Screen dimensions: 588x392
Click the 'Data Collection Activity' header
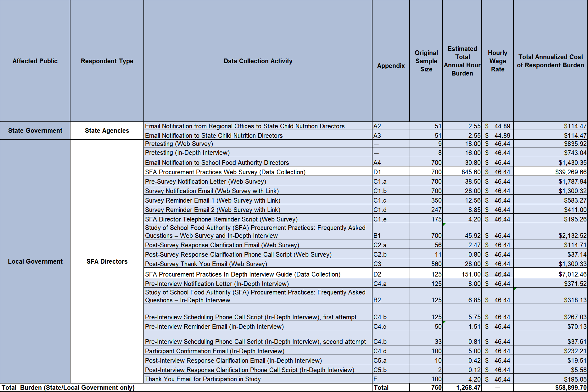tap(258, 61)
